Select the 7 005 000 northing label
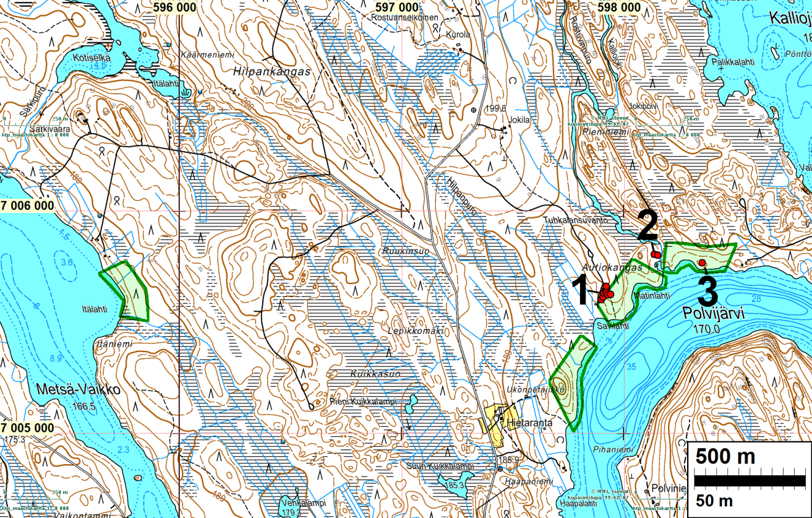Image resolution: width=812 pixels, height=518 pixels. tap(28, 428)
